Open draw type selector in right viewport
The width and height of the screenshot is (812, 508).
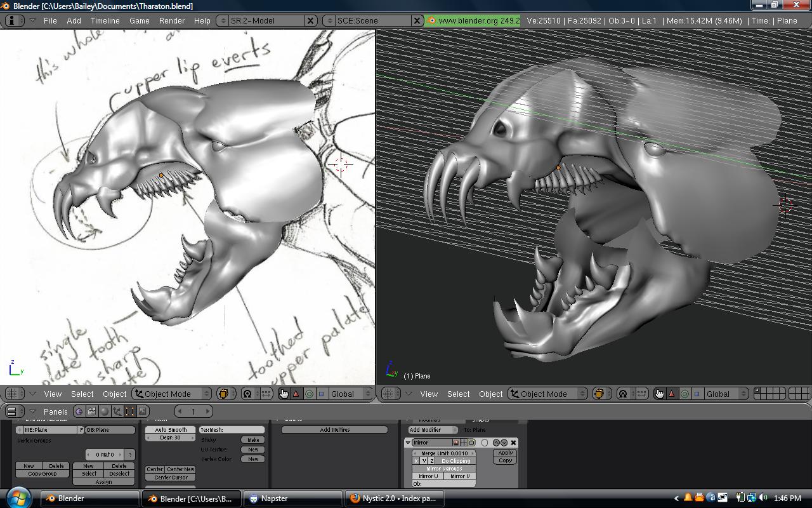[598, 394]
